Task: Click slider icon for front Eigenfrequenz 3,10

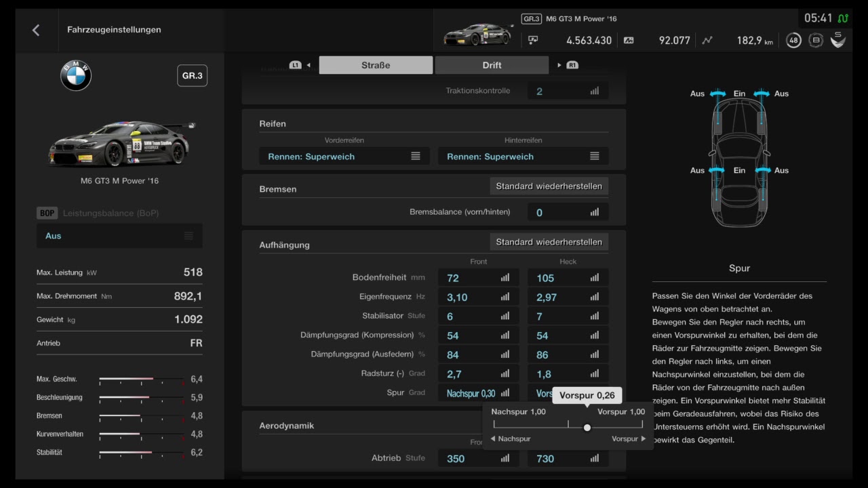Action: point(505,297)
